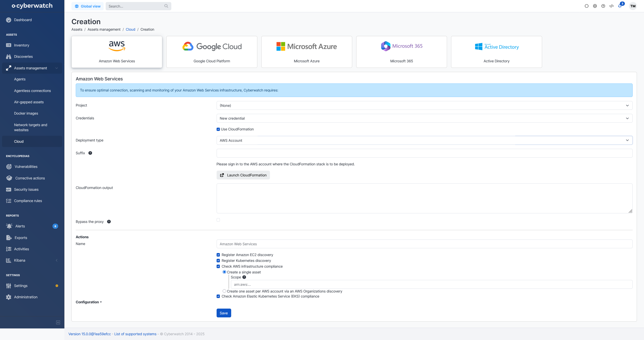Open the Version 15.0.0 footer link
The width and height of the screenshot is (644, 340).
coord(90,334)
